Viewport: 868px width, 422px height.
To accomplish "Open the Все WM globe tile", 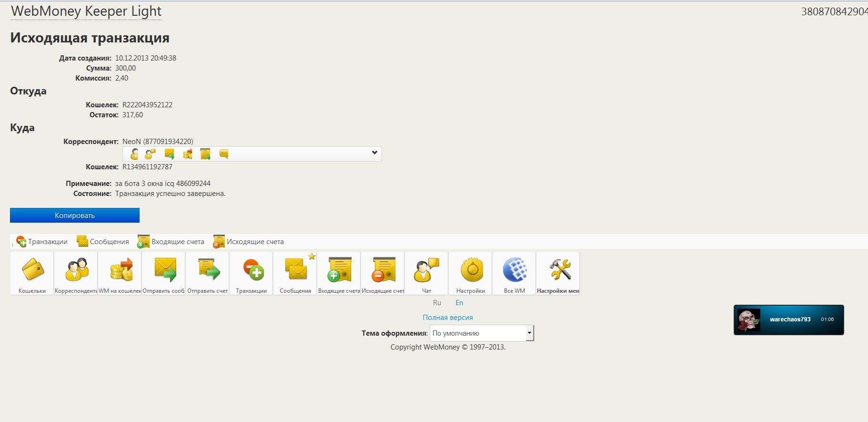I will coord(514,273).
